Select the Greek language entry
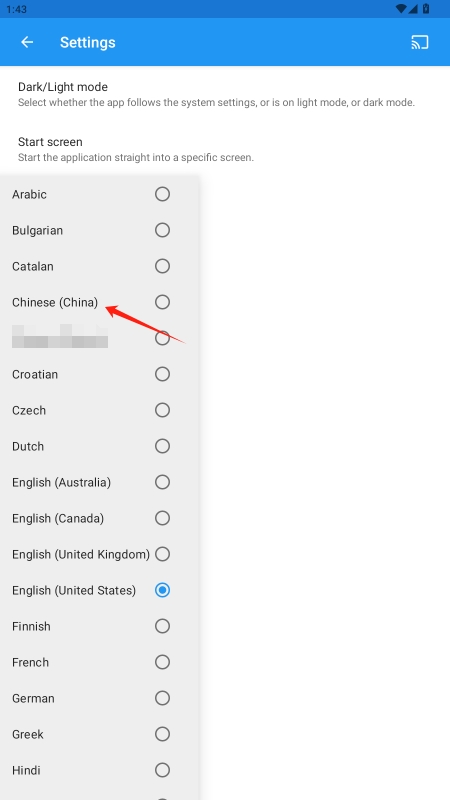This screenshot has height=800, width=450. (x=99, y=734)
